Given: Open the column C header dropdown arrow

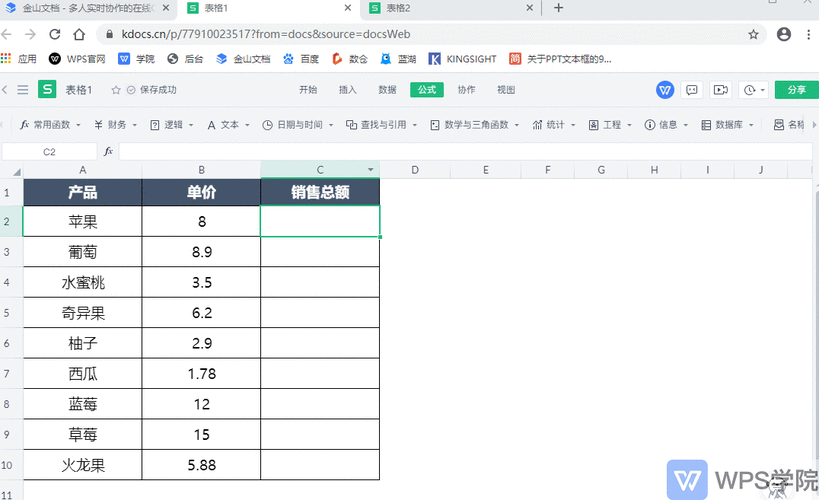Looking at the screenshot, I should point(370,170).
